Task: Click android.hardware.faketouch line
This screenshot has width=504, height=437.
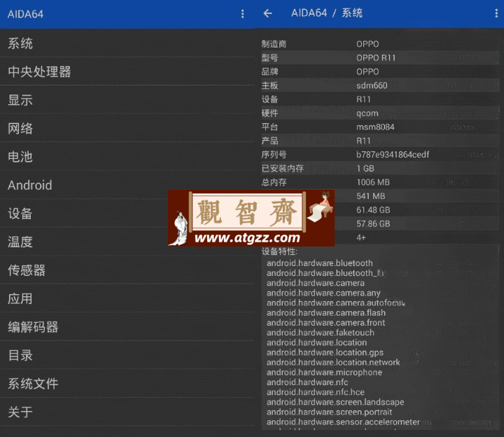Action: click(321, 333)
